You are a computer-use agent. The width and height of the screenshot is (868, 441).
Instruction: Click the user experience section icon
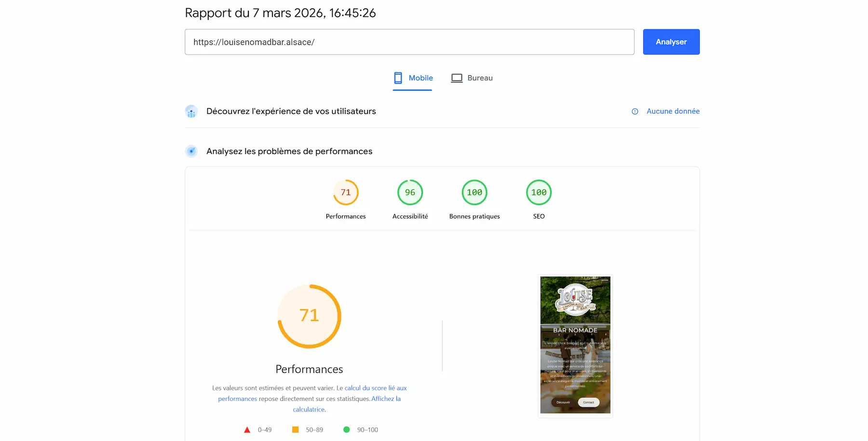[191, 111]
